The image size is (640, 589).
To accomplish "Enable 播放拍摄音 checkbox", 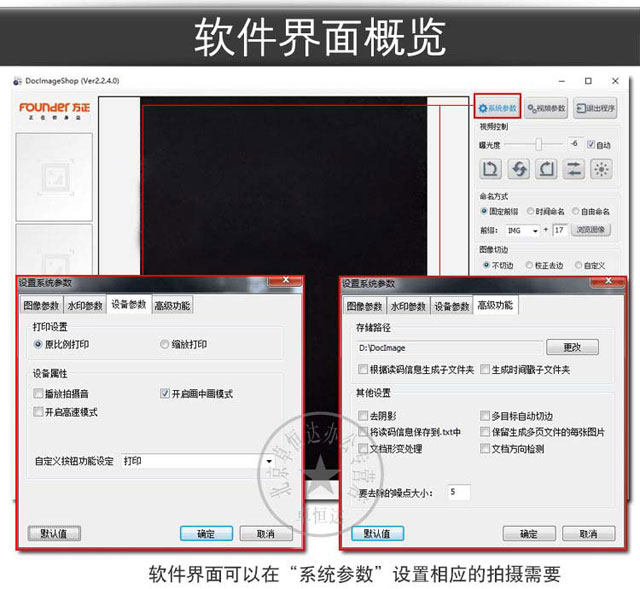I will tap(38, 393).
